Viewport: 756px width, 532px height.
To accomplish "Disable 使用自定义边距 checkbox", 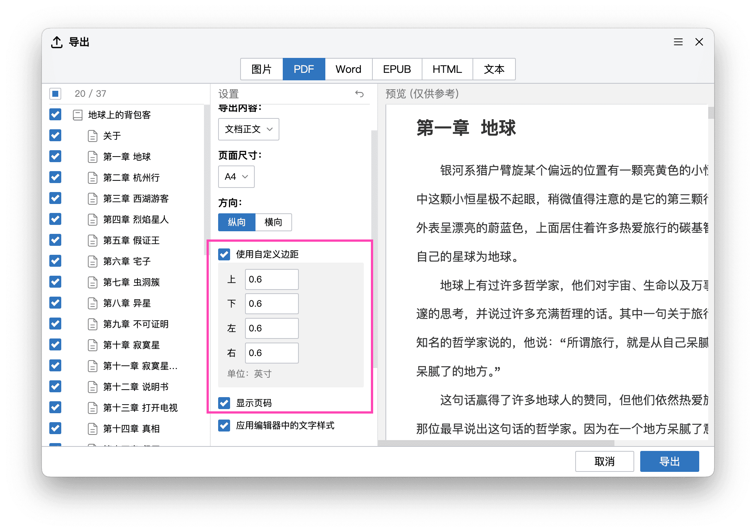I will pyautogui.click(x=224, y=254).
